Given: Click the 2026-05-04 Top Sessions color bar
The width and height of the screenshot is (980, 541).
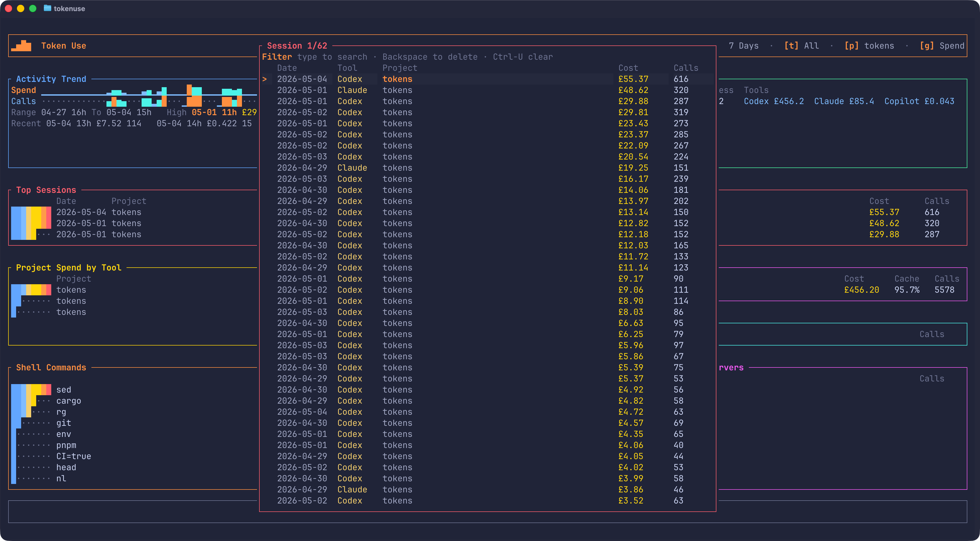Looking at the screenshot, I should [x=31, y=212].
